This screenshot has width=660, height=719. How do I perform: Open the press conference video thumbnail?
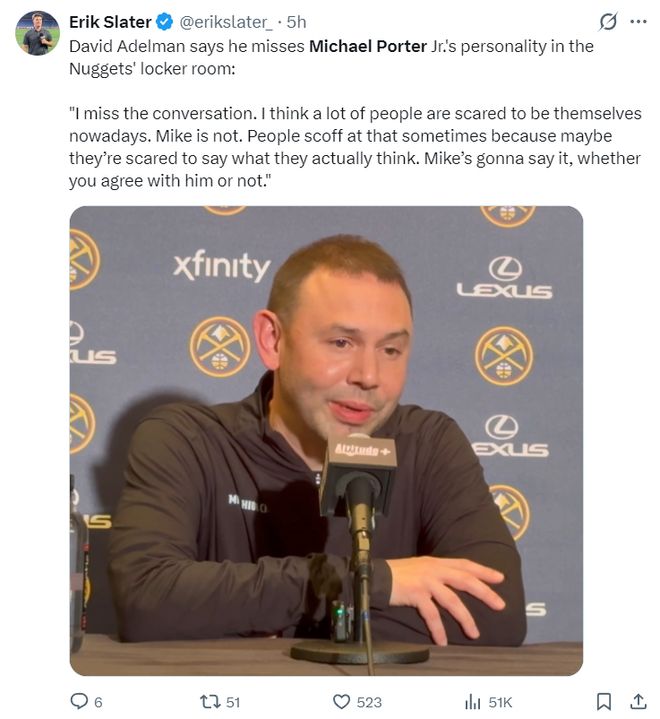(326, 440)
